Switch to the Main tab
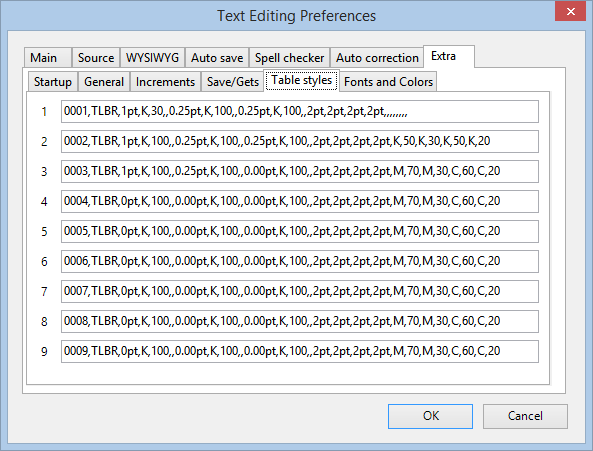Screen dimensions: 593x451 pos(48,58)
